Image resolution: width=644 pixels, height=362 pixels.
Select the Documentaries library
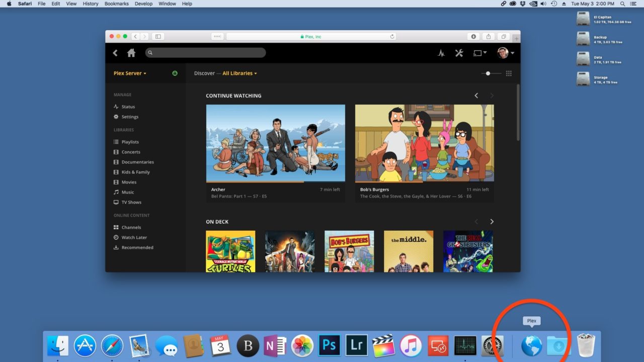pyautogui.click(x=133, y=162)
